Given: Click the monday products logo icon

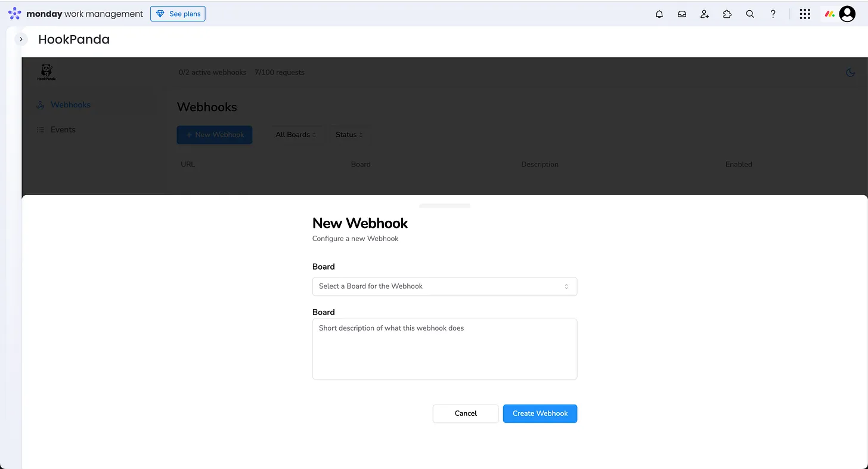Looking at the screenshot, I should click(x=829, y=14).
